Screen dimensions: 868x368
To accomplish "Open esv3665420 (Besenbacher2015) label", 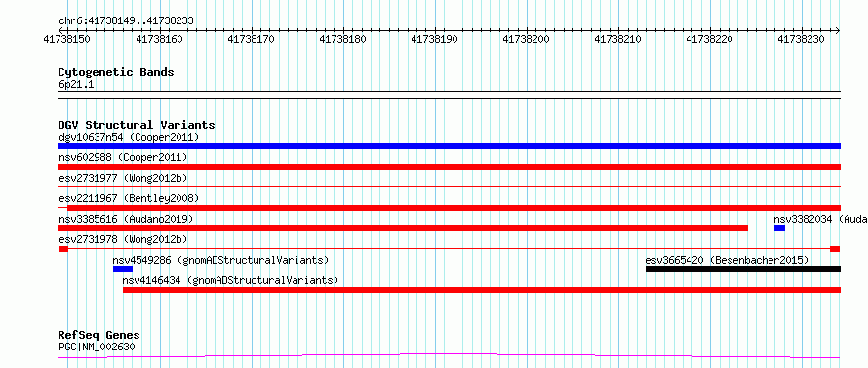I will (x=727, y=260).
